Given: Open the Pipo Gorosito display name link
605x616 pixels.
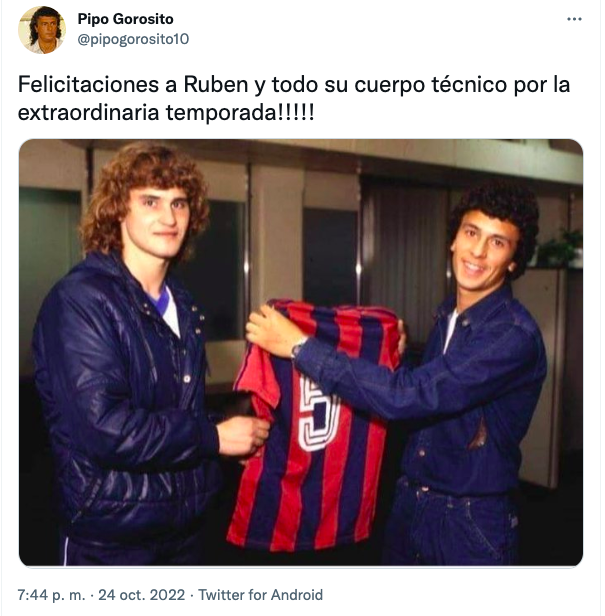Looking at the screenshot, I should [125, 19].
